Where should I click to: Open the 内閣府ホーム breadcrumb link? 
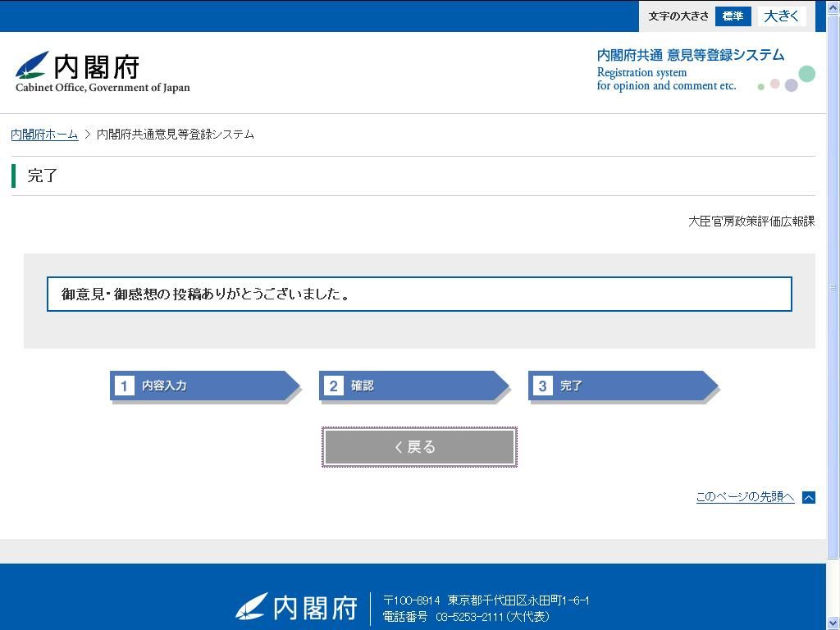point(44,135)
